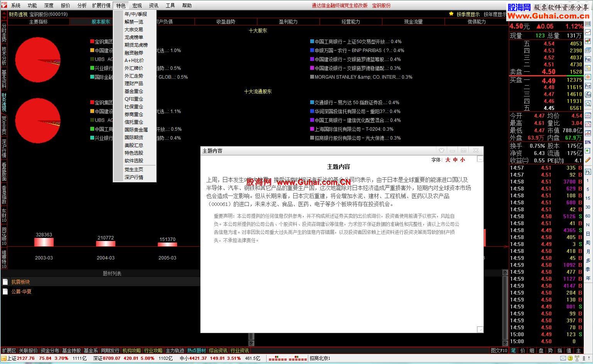Switch to the 现金流量 tab

413,22
